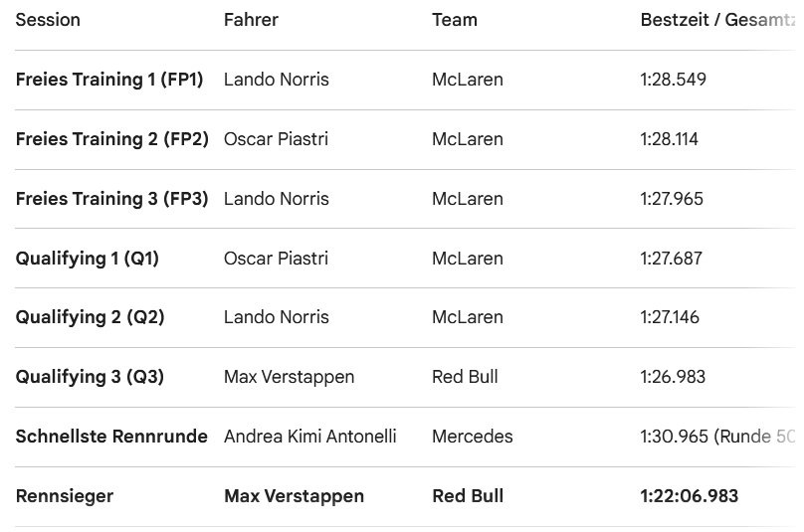804x532 pixels.
Task: Click the Qualifying 2 (Q2) row label
Action: [90, 318]
